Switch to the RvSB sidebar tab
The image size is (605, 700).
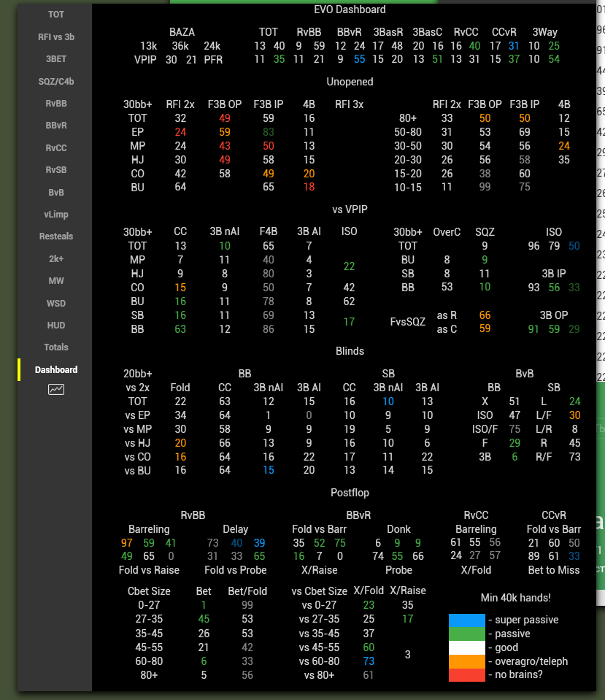point(55,169)
